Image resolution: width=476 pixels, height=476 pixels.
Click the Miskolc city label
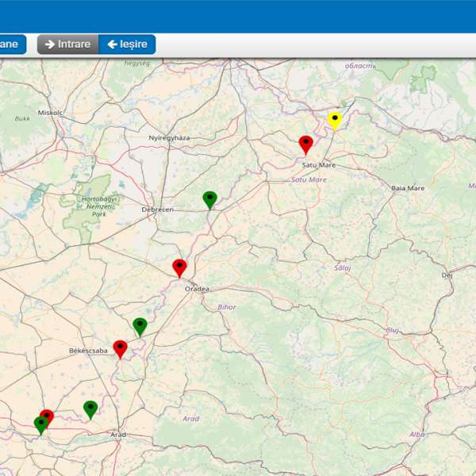pyautogui.click(x=50, y=113)
